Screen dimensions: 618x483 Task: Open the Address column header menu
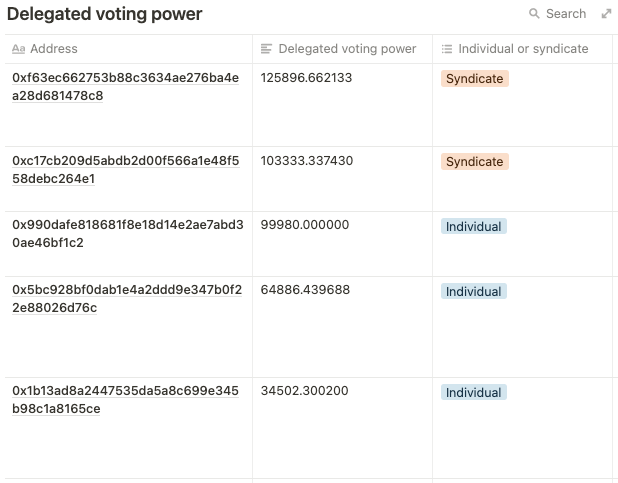(x=54, y=49)
